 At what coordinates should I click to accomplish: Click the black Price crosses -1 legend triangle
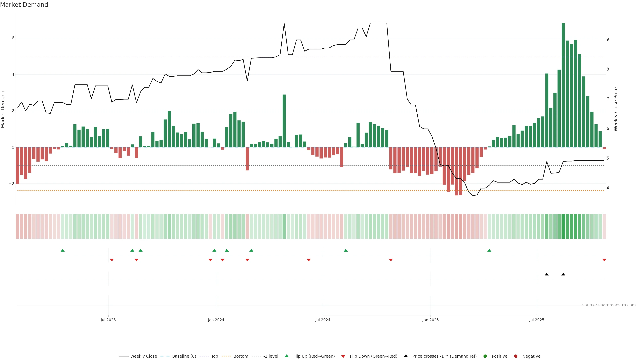point(406,356)
